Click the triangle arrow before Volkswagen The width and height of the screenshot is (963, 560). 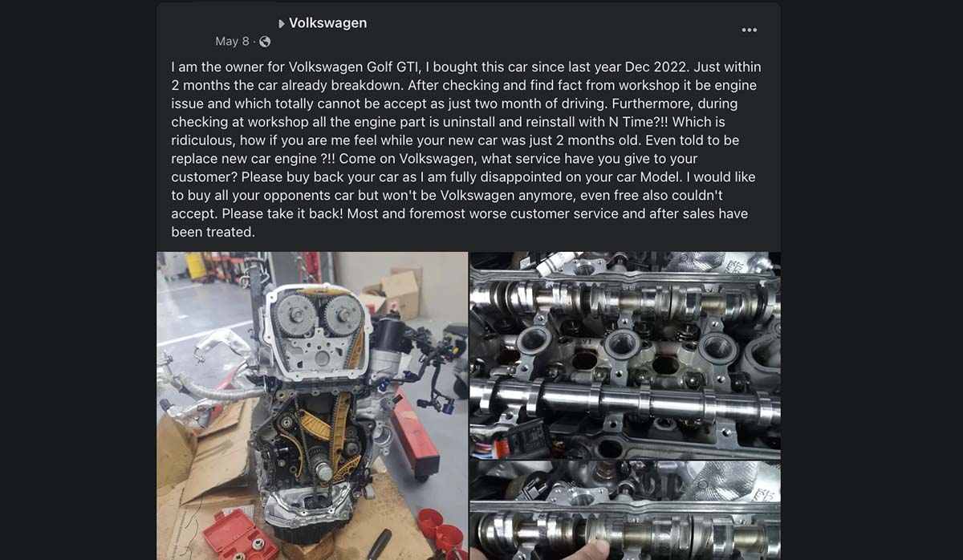click(282, 24)
